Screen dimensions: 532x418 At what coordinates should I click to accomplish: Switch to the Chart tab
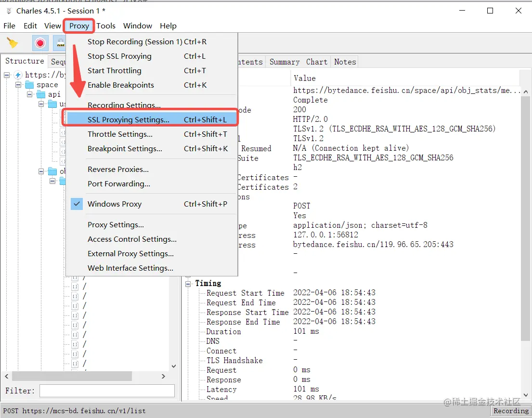coord(317,62)
